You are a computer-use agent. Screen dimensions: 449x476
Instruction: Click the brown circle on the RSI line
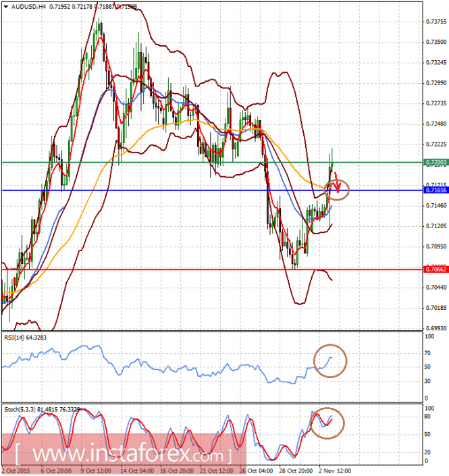pos(330,361)
